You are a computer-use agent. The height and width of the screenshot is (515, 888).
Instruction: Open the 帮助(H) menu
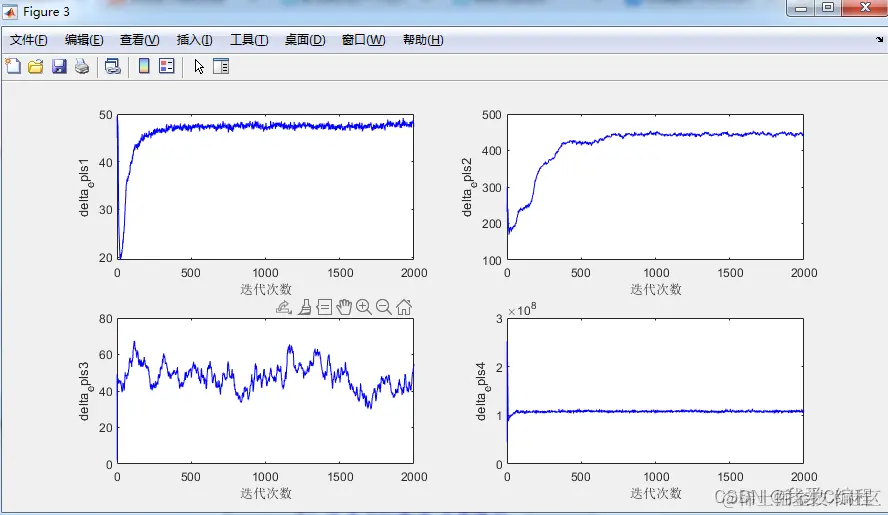[422, 40]
